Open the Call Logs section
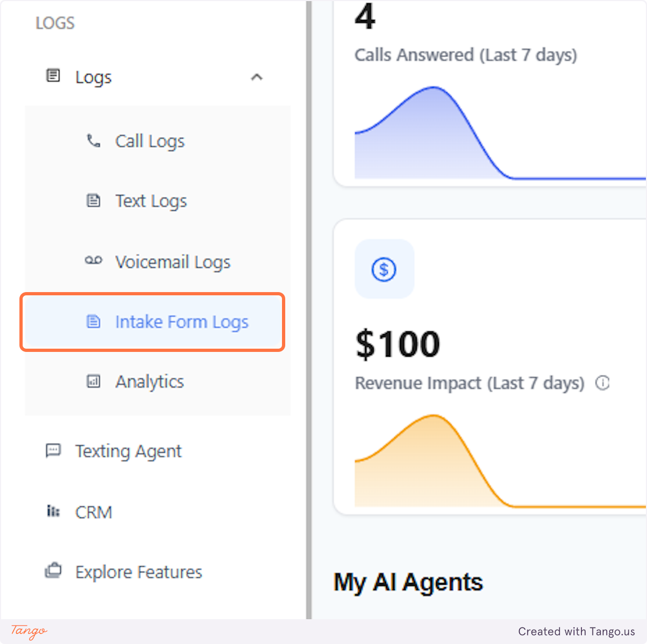This screenshot has height=644, width=647. (150, 141)
